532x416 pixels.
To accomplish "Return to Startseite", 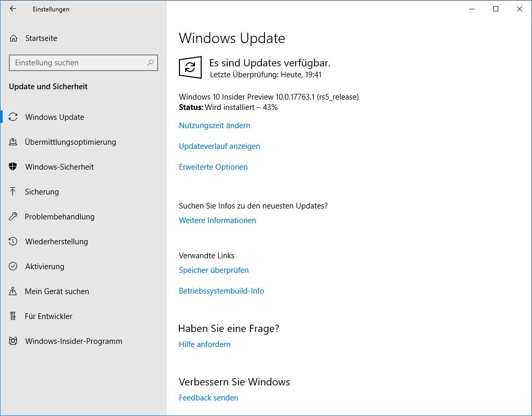I will click(83, 38).
